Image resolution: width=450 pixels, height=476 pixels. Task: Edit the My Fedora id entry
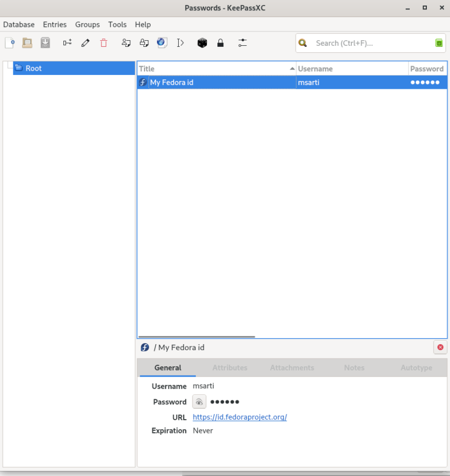[x=85, y=43]
